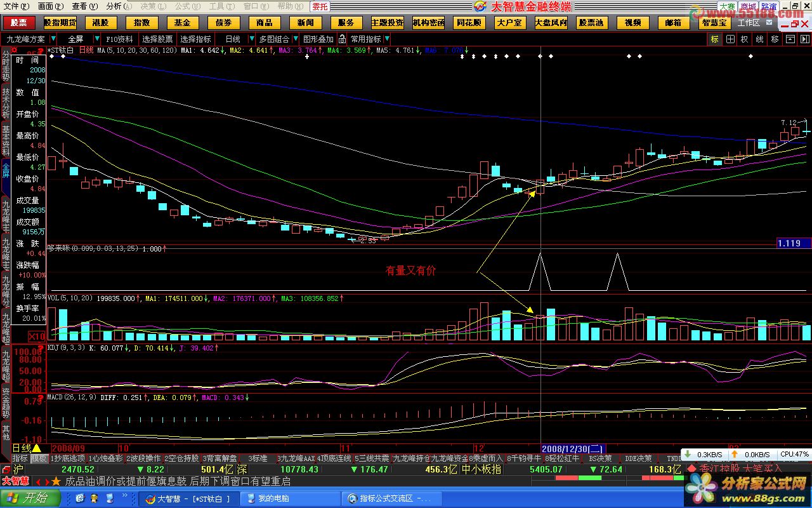Click the 深 Shenzhen index label
The image size is (812, 508).
click(242, 469)
